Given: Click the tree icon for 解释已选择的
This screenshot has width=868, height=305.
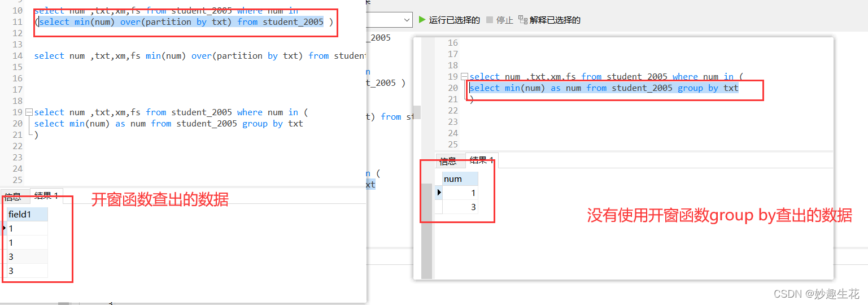Looking at the screenshot, I should 522,20.
